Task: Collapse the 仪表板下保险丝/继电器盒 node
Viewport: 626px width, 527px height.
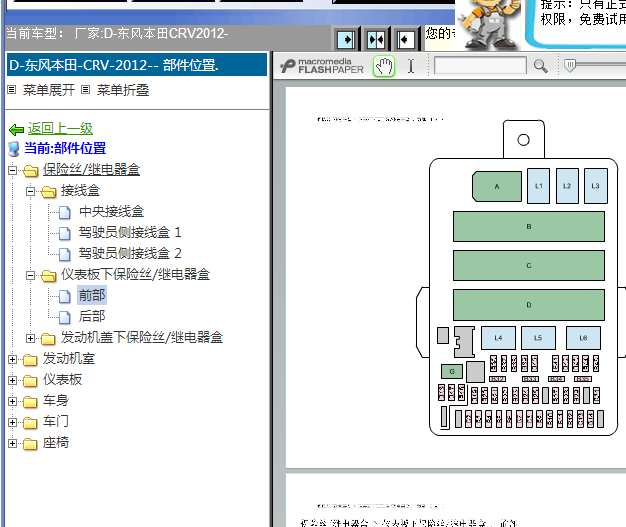Action: 30,275
